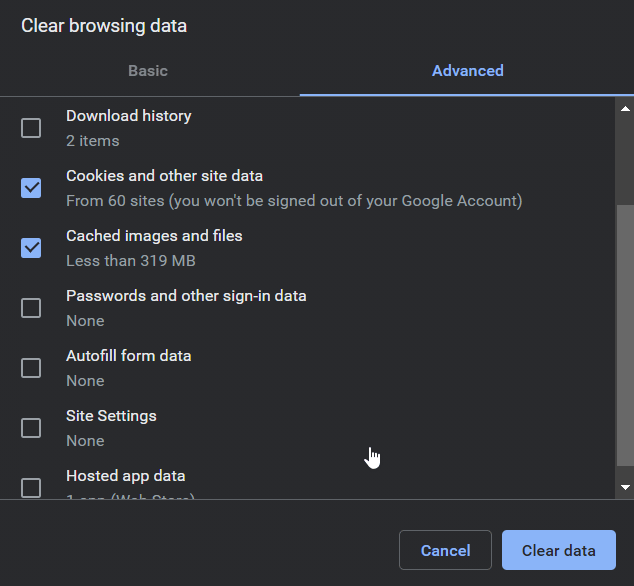The height and width of the screenshot is (586, 634).
Task: Uncheck the Cached images and files box
Action: click(31, 248)
